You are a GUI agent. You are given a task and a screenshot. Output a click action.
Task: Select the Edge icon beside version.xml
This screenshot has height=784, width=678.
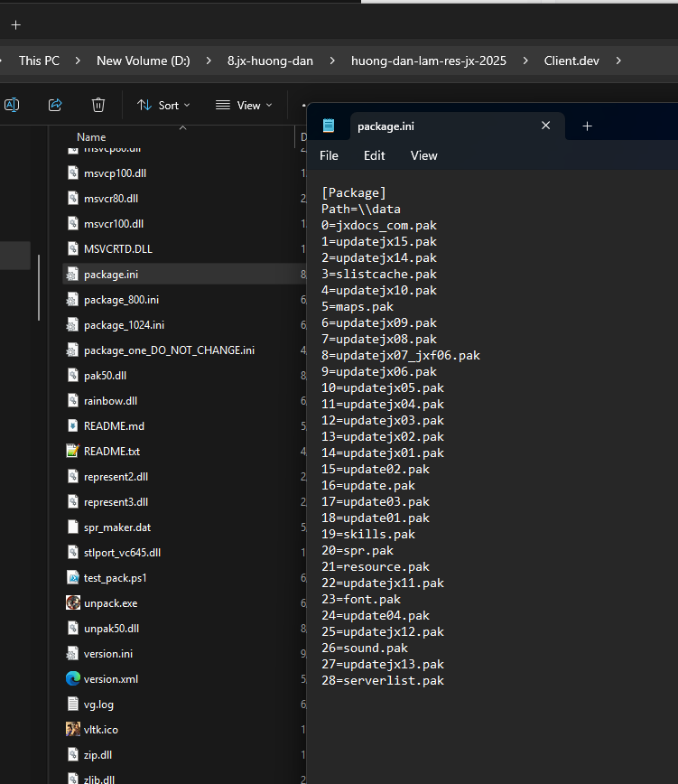pyautogui.click(x=73, y=678)
